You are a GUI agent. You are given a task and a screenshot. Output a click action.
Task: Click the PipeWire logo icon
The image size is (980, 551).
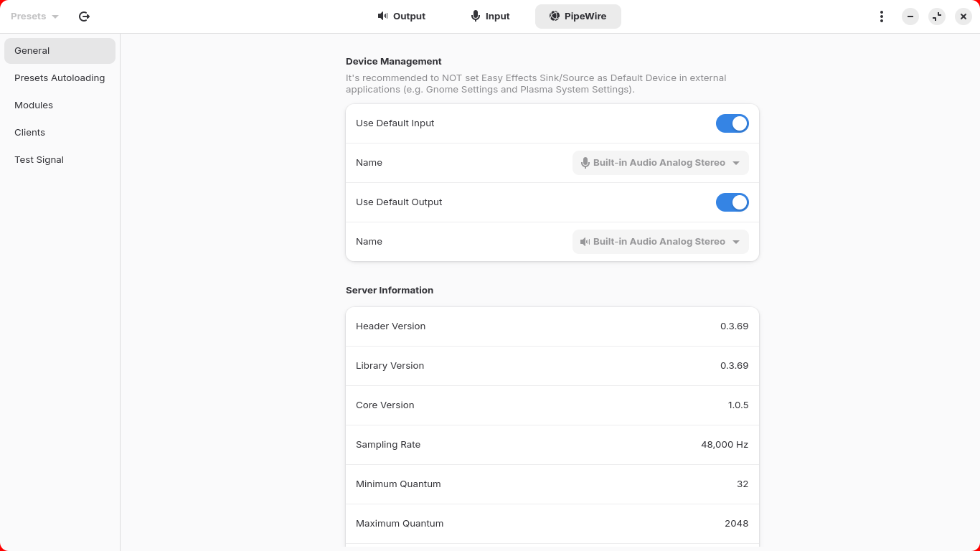555,16
